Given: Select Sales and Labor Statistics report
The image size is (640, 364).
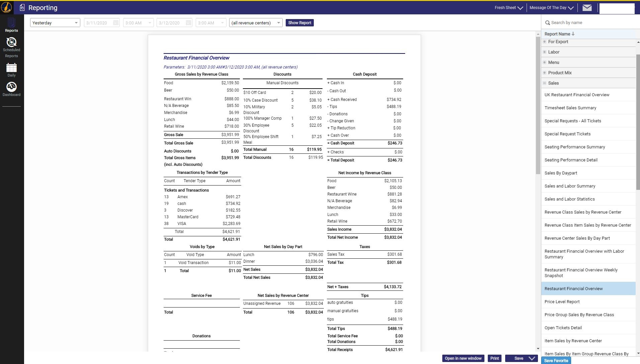Looking at the screenshot, I should (588, 199).
